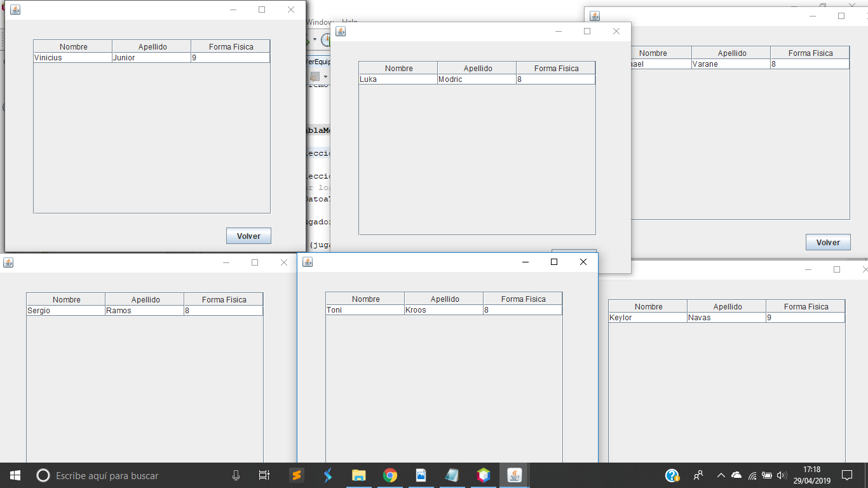Open Sublime Text from the taskbar
The image size is (868, 488).
pyautogui.click(x=296, y=475)
